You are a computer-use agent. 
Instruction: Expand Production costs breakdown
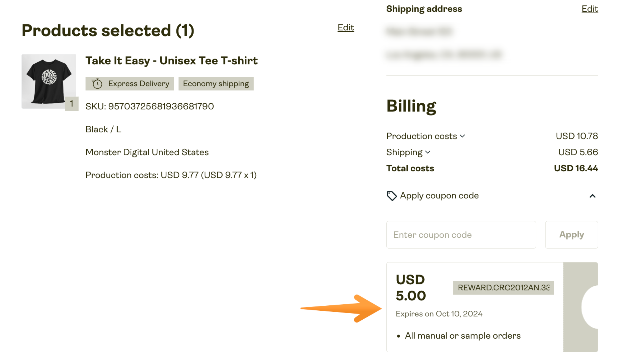point(462,136)
